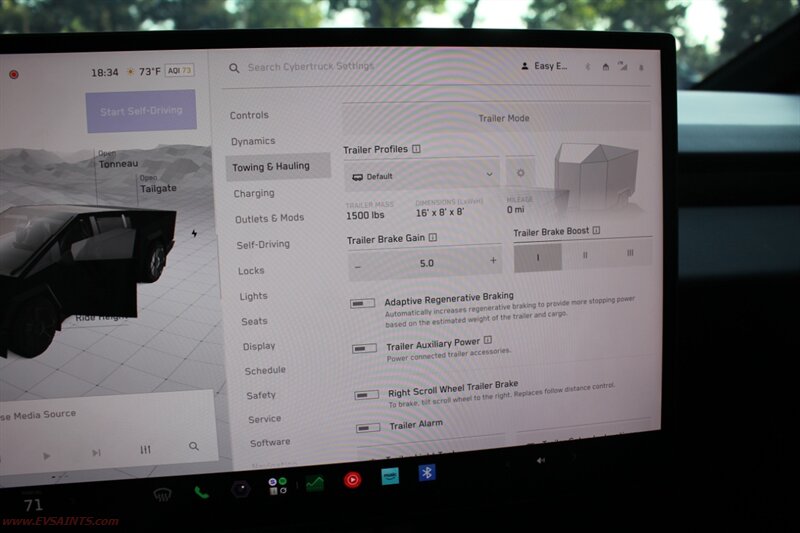Tap the cellular signal strength icon

pos(623,65)
